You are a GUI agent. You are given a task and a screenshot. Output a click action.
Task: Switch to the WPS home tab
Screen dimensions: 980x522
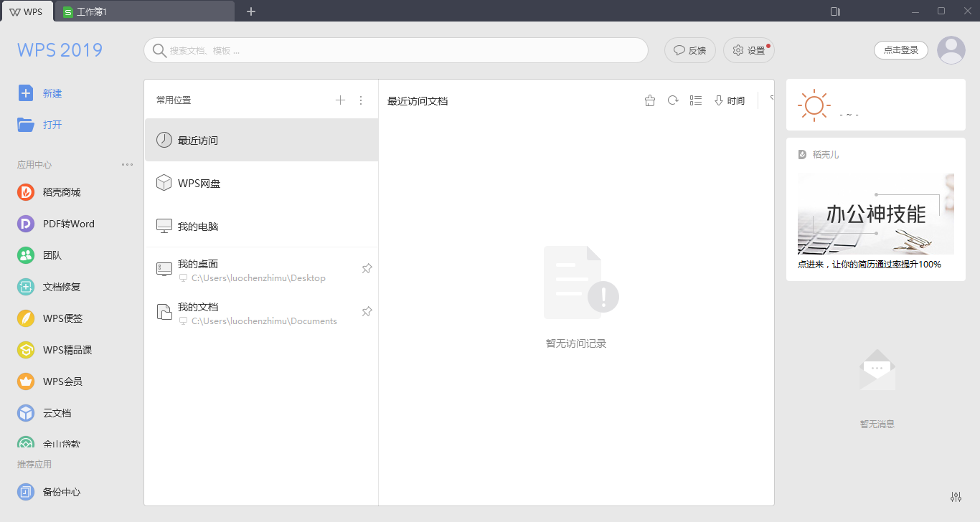(27, 11)
